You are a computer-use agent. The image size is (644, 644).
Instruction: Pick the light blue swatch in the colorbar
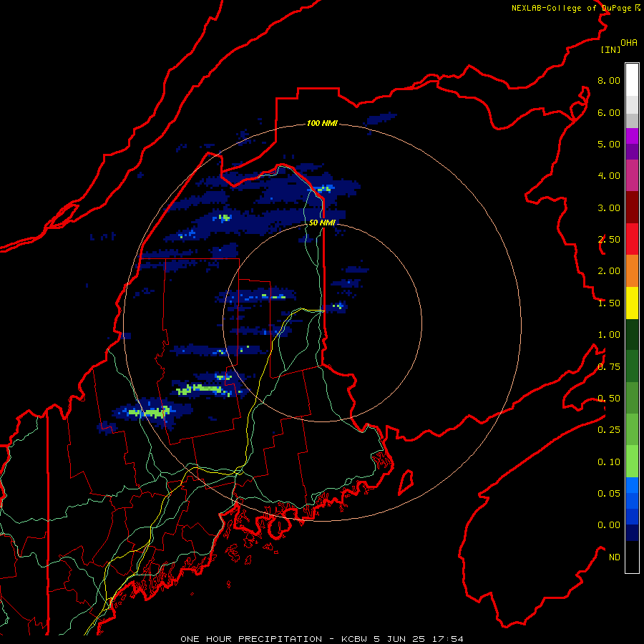tap(632, 485)
